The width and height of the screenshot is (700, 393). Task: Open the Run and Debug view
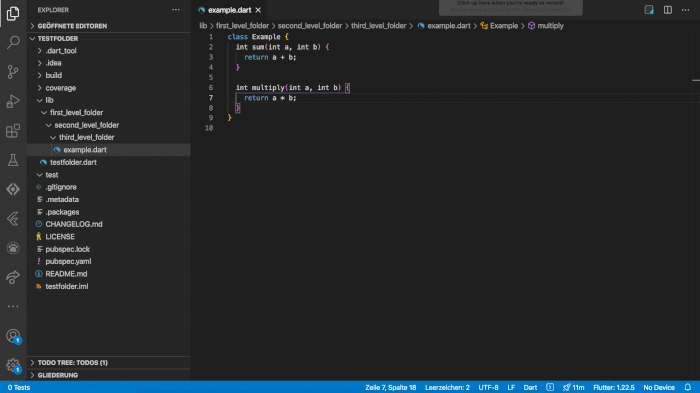(13, 101)
